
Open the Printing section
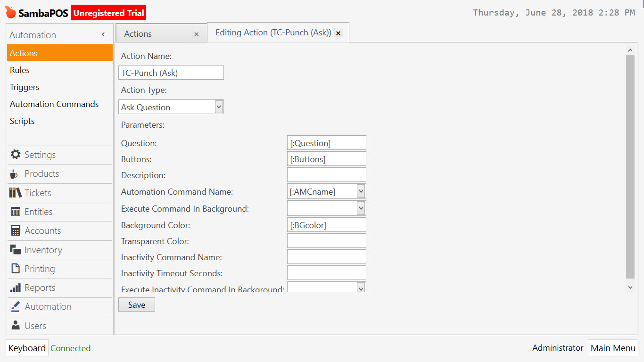click(x=40, y=269)
